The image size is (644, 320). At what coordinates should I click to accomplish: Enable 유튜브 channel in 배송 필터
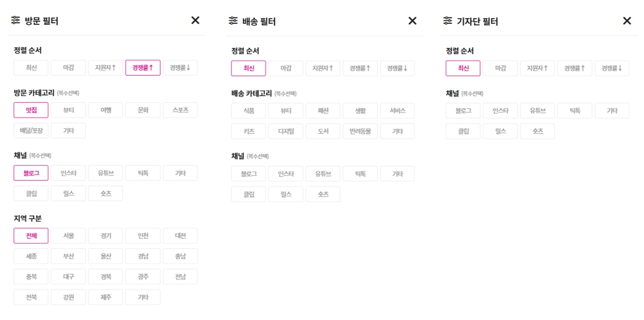323,174
